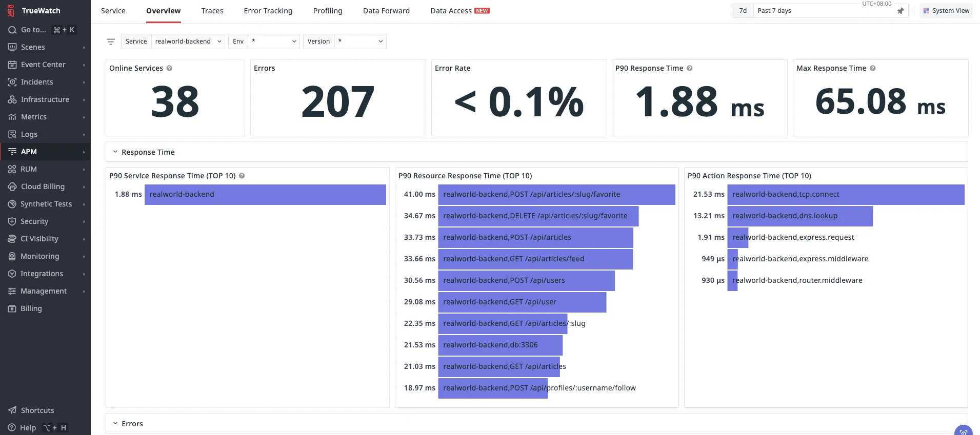Click the dns.lookup action bar
Viewport: 980px width, 435px height.
(x=800, y=216)
